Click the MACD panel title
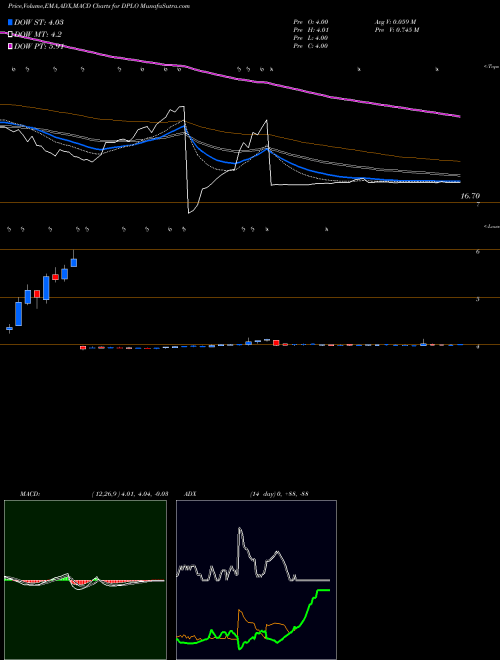 [x=30, y=494]
